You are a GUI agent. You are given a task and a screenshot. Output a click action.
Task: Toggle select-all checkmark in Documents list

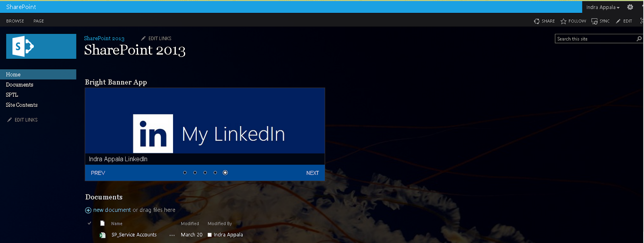89,223
